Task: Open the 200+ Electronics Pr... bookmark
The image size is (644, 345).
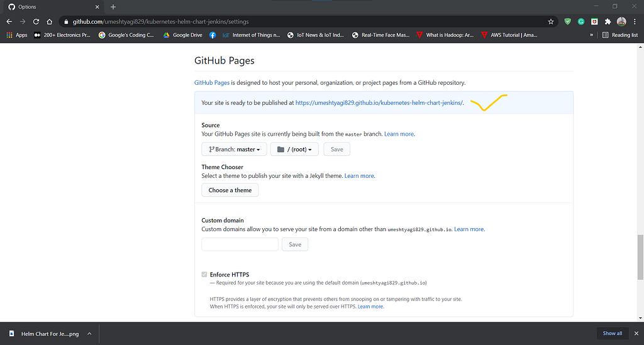Action: click(62, 35)
